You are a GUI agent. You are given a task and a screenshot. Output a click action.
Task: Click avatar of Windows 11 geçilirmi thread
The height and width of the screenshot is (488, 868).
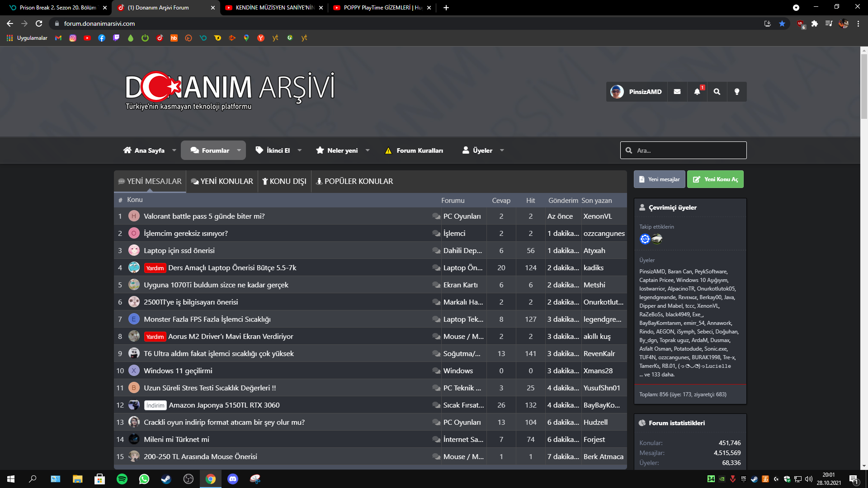(134, 371)
